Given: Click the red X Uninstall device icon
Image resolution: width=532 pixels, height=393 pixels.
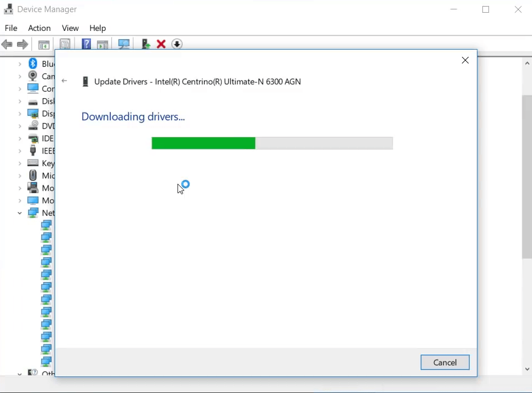Looking at the screenshot, I should (161, 44).
